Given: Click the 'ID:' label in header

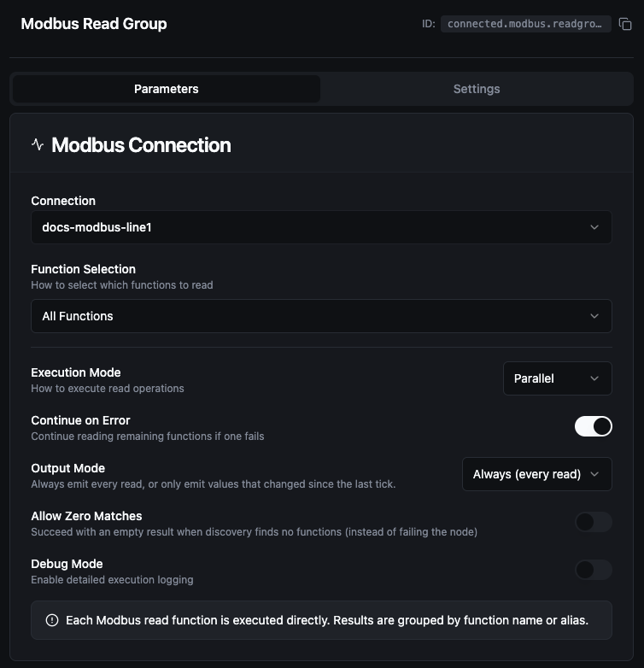Looking at the screenshot, I should coord(429,24).
